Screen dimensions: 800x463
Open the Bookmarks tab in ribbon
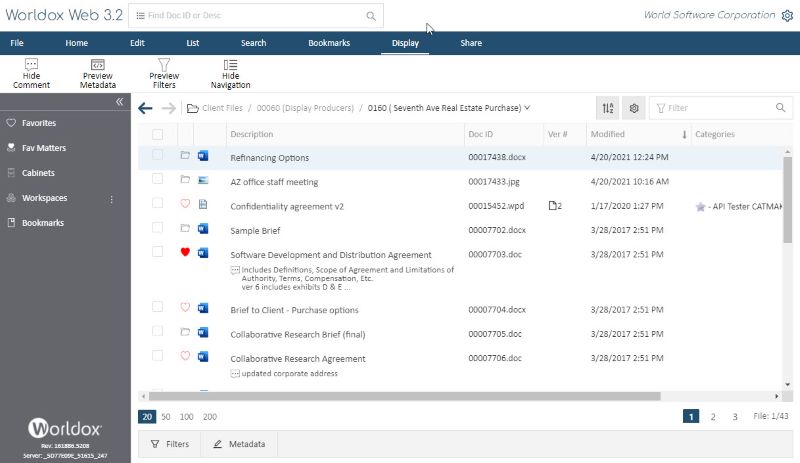pyautogui.click(x=329, y=43)
